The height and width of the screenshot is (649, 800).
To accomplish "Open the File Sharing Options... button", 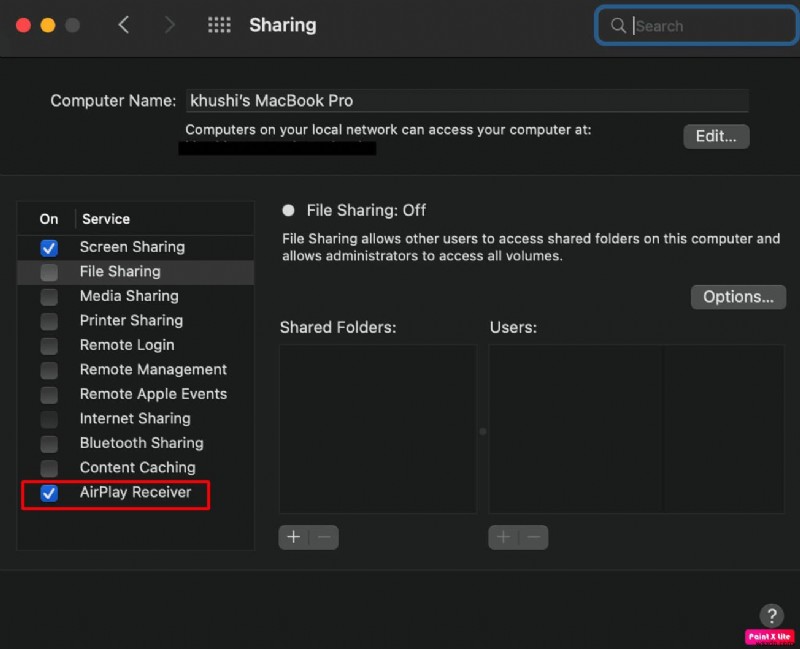I will coord(738,296).
